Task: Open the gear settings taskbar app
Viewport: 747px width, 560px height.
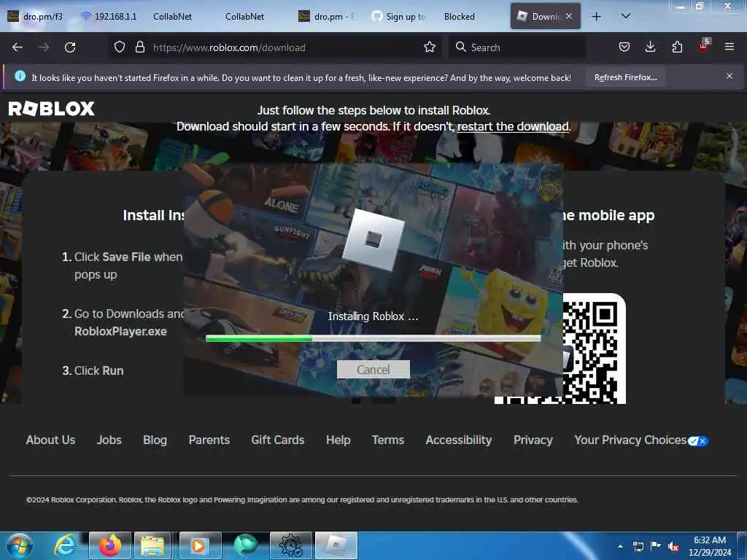Action: click(291, 545)
